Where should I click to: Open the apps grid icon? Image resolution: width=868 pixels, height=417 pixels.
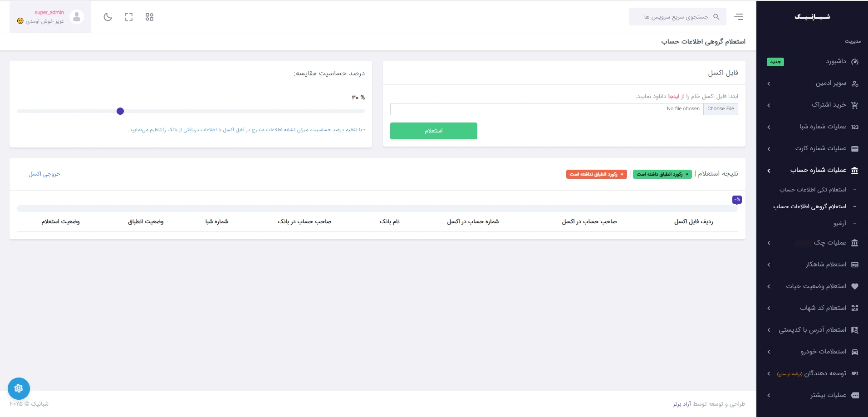pyautogui.click(x=149, y=17)
